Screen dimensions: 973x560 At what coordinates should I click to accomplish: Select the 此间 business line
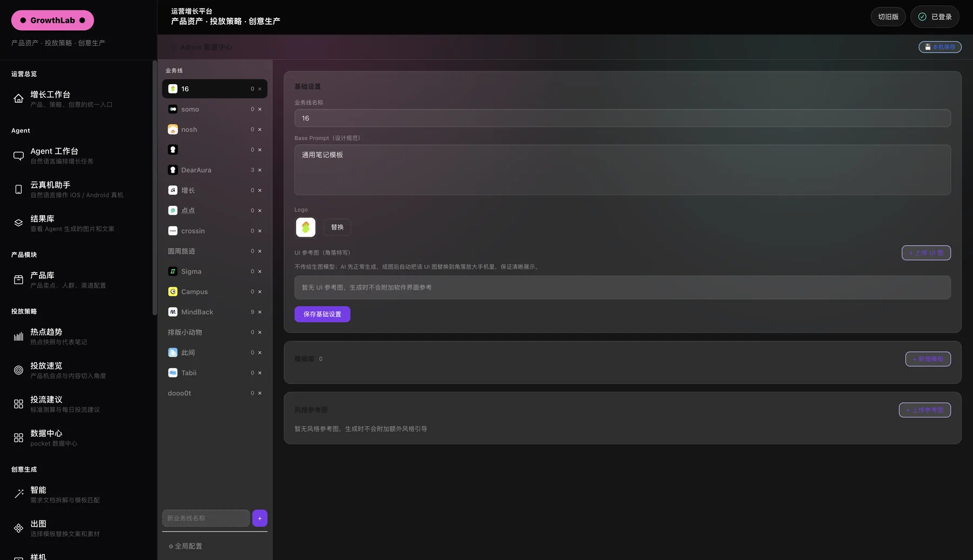click(215, 352)
